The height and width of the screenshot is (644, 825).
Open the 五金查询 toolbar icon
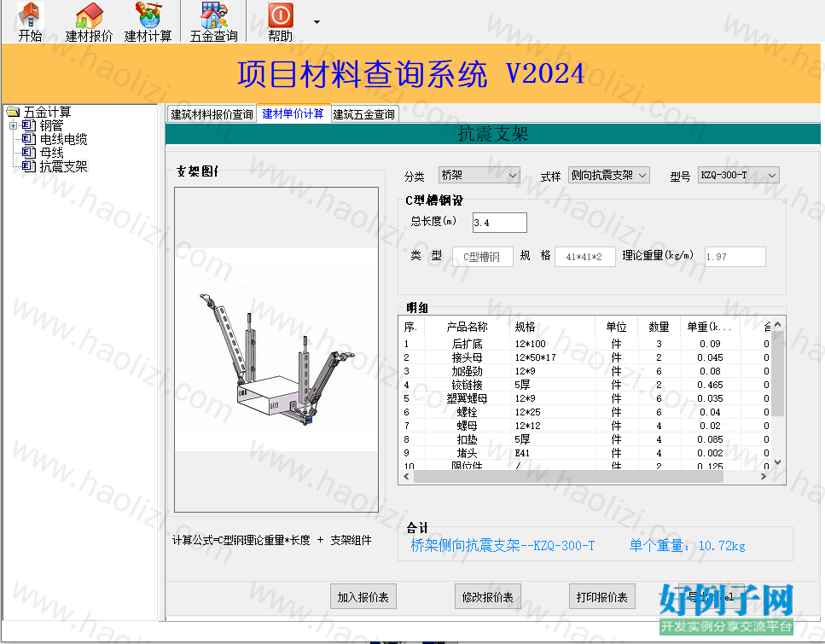pyautogui.click(x=213, y=15)
